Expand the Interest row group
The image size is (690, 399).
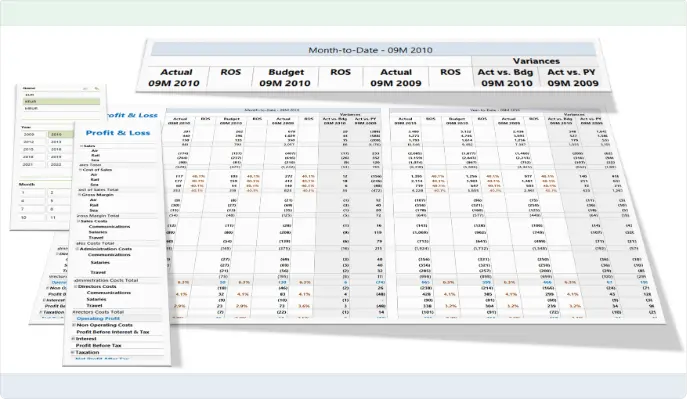click(x=73, y=339)
